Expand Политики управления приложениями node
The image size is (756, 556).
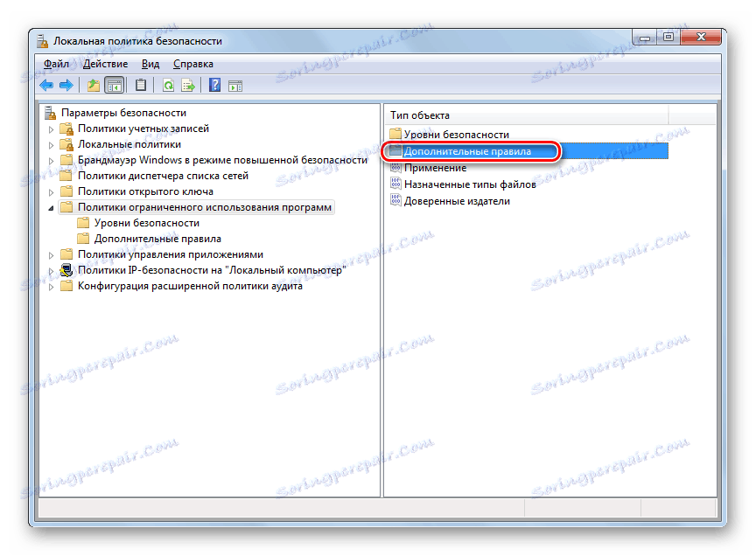click(51, 255)
